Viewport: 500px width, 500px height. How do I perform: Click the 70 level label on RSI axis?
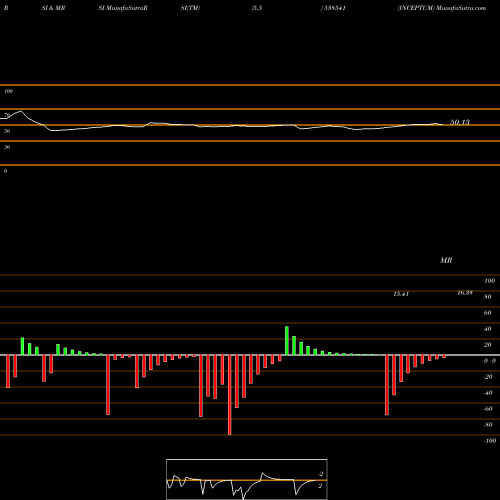click(7, 115)
